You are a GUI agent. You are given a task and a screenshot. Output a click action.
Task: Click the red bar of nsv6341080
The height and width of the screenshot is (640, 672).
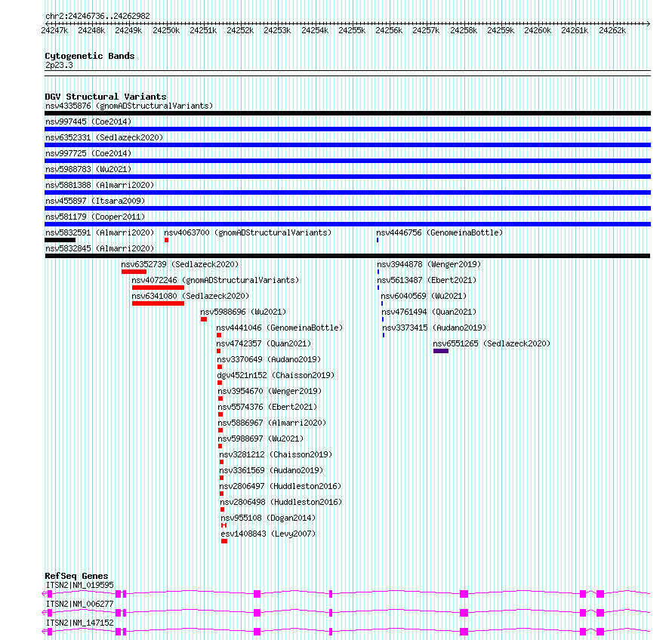158,303
